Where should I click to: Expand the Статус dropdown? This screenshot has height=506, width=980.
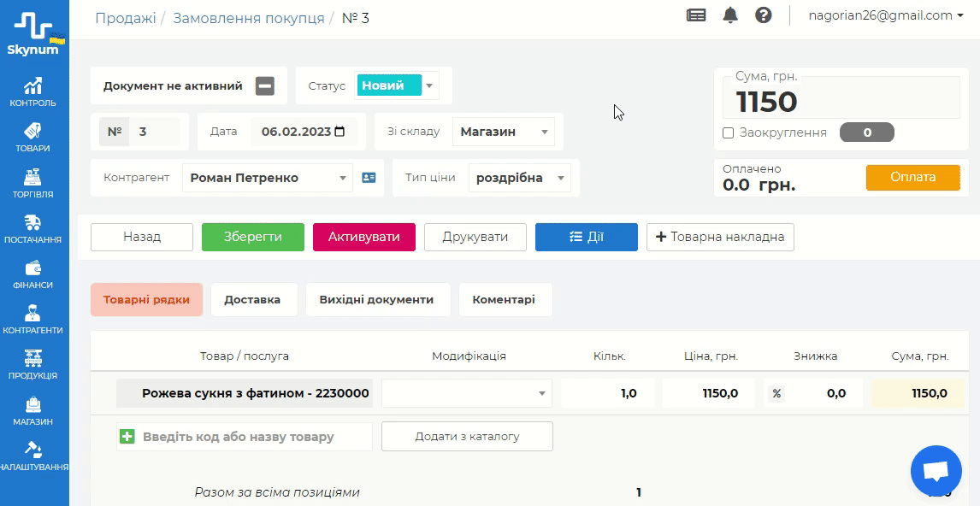pyautogui.click(x=429, y=85)
